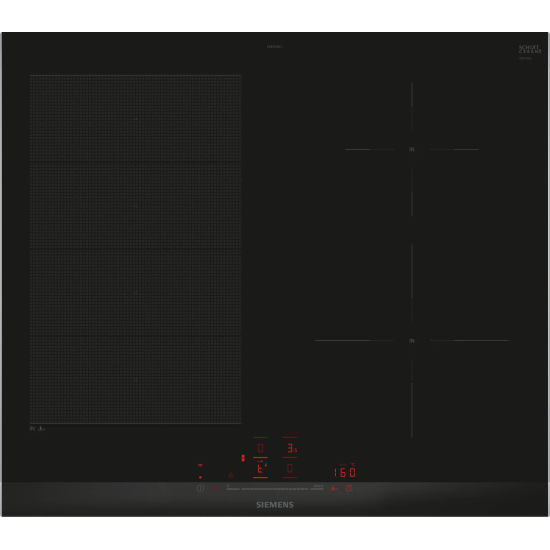550x550 pixels.
Task: Tap the timer clock icon
Action: coord(349,488)
